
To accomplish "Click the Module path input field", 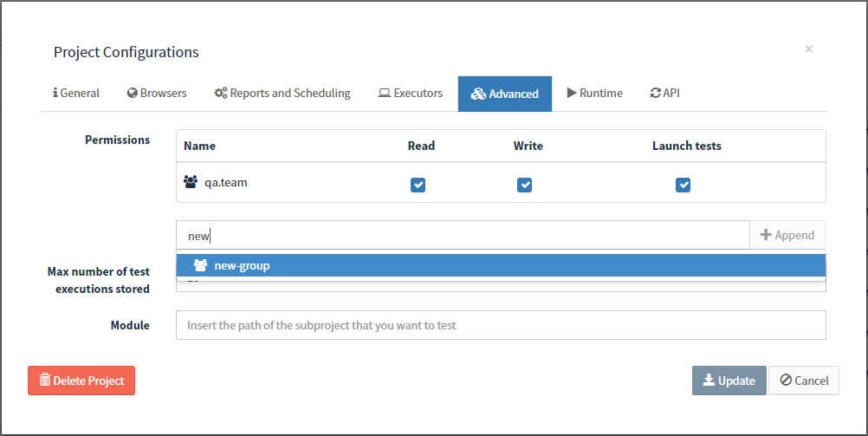I will click(501, 325).
